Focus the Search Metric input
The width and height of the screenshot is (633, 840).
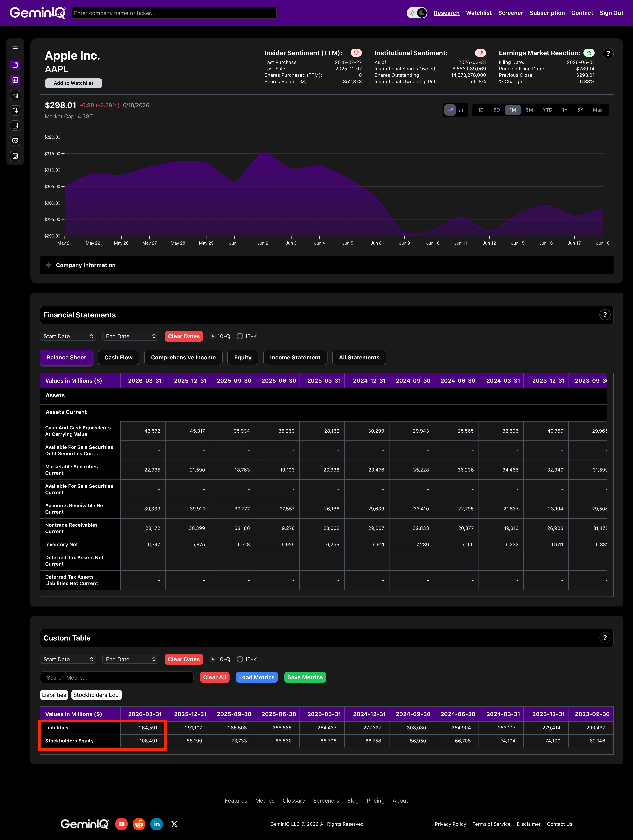tap(117, 677)
